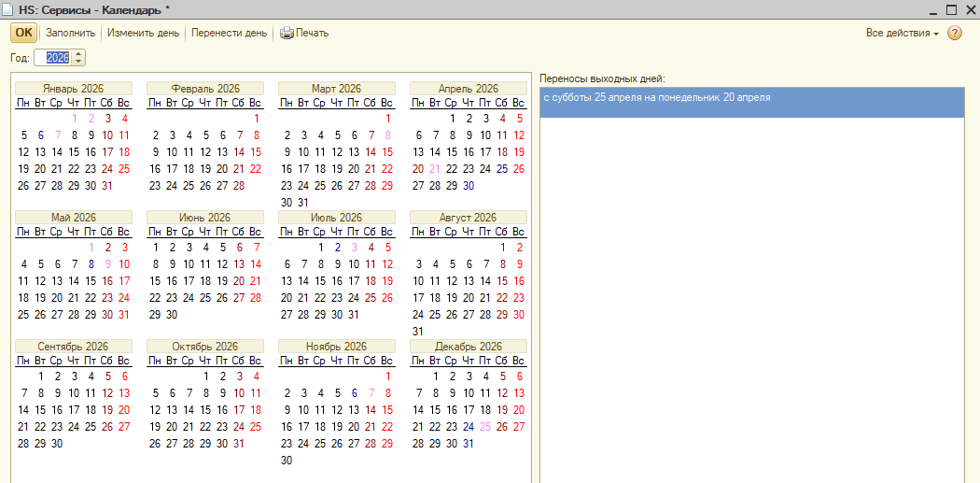Select October 1 in the calendar

point(206,376)
